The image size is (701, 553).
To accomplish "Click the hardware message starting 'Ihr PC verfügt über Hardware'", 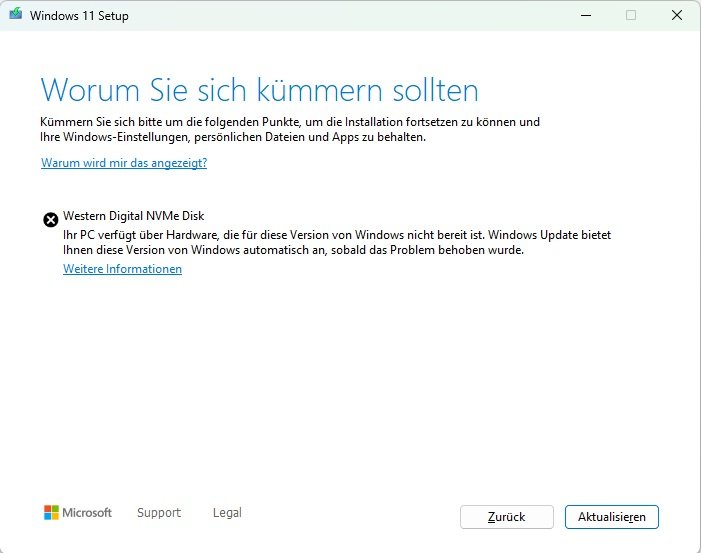I will pyautogui.click(x=337, y=242).
